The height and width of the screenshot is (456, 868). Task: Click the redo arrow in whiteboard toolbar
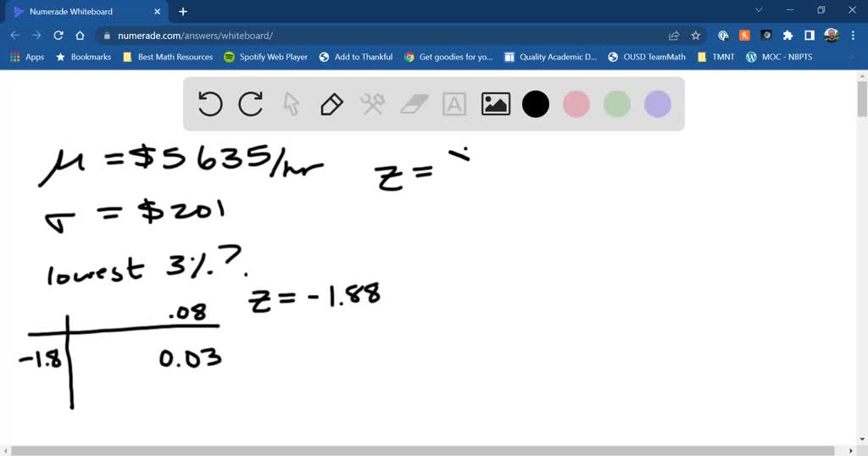pos(250,104)
